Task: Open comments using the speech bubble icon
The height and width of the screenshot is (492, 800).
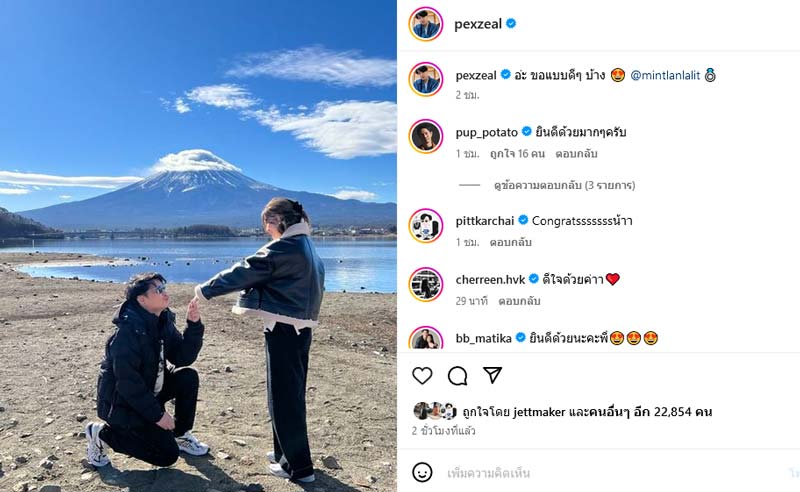Action: tap(457, 376)
